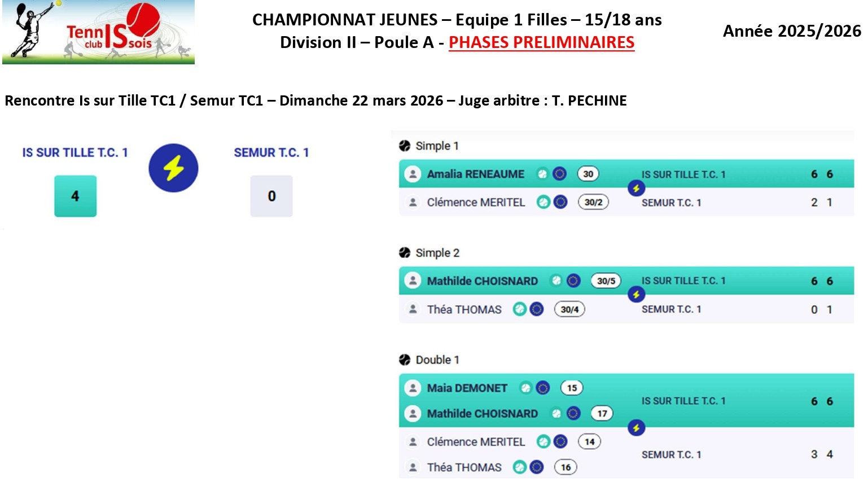Click Maia DEMONET's avatar icon
The height and width of the screenshot is (482, 868).
pos(413,388)
